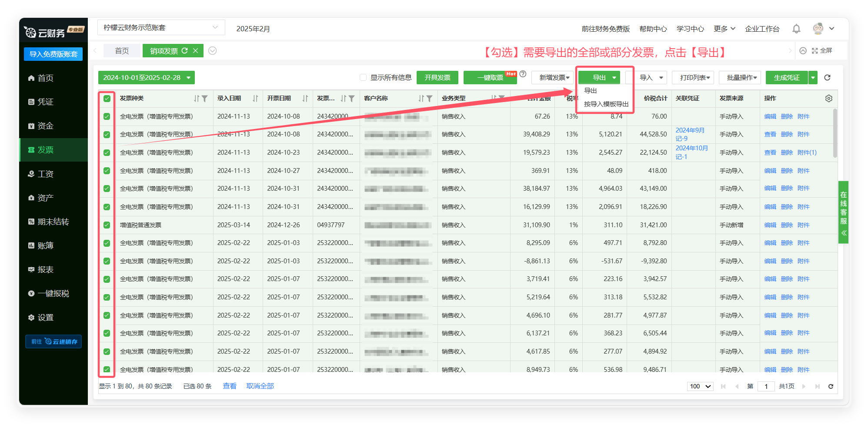
Task: Open 凭证 in the sidebar
Action: click(x=45, y=102)
